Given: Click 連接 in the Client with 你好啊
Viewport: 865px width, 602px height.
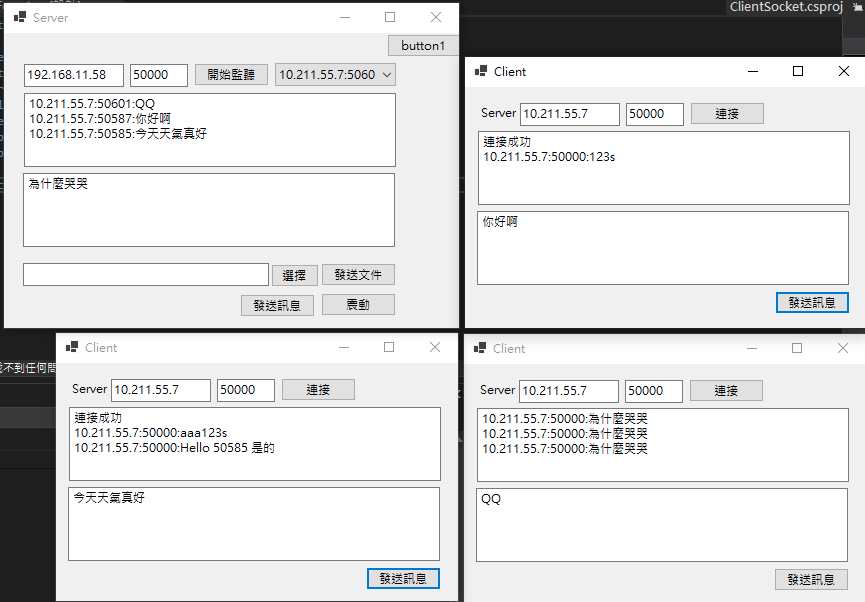Looking at the screenshot, I should (x=727, y=114).
